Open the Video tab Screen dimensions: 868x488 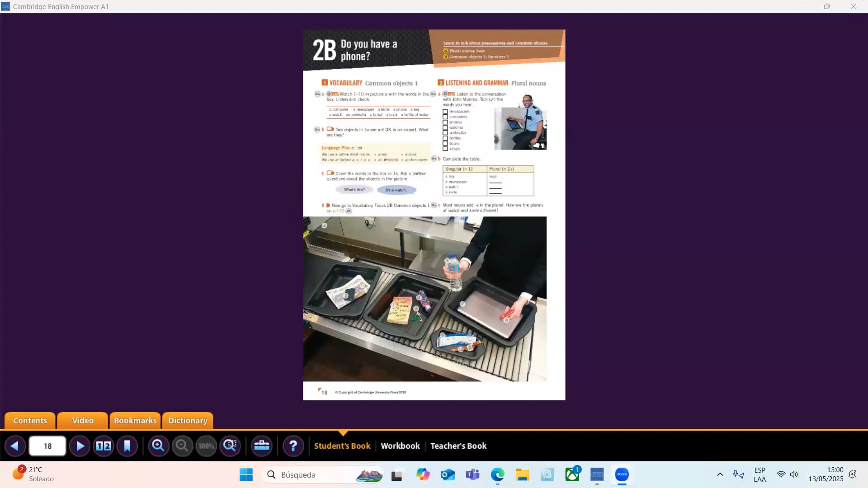pyautogui.click(x=82, y=421)
